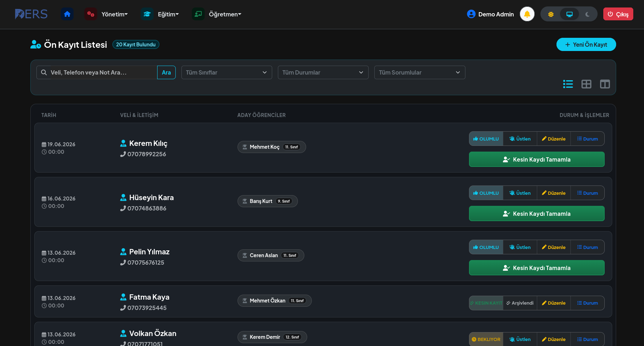Open the Öğretmen menu

click(217, 14)
